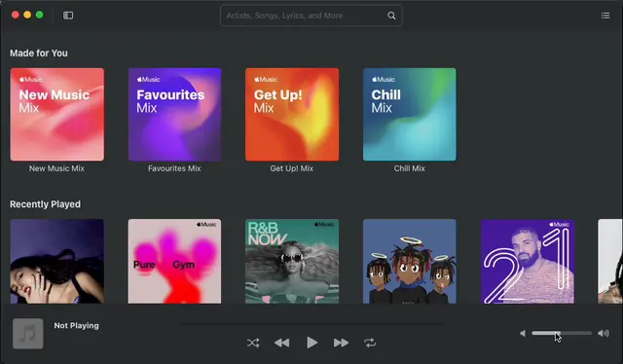Skip to the previous track

281,343
